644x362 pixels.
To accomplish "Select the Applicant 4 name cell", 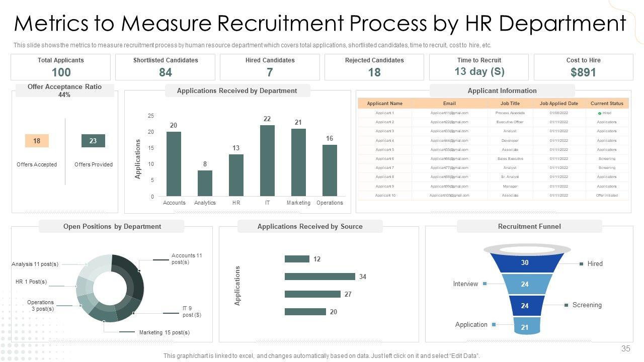I will [x=385, y=140].
